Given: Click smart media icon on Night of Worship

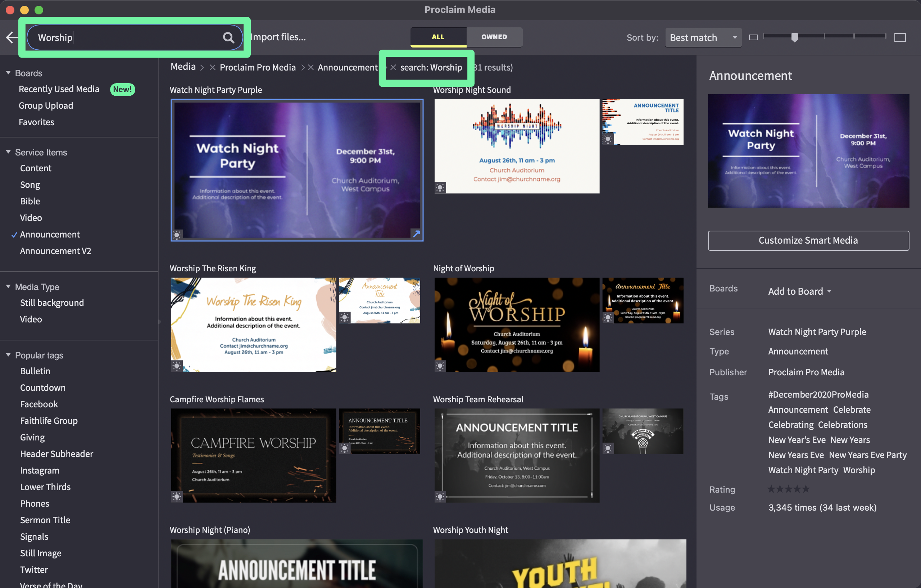Looking at the screenshot, I should (440, 366).
